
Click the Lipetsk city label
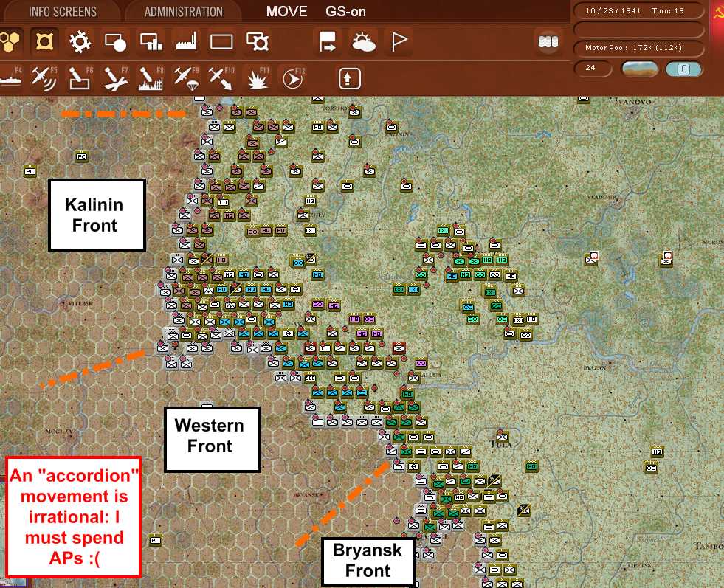click(x=639, y=565)
